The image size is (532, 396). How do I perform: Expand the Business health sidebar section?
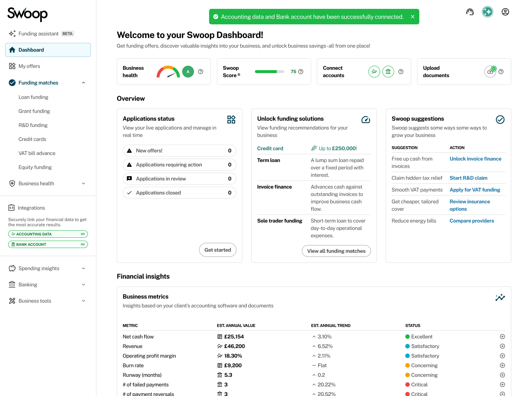[83, 183]
